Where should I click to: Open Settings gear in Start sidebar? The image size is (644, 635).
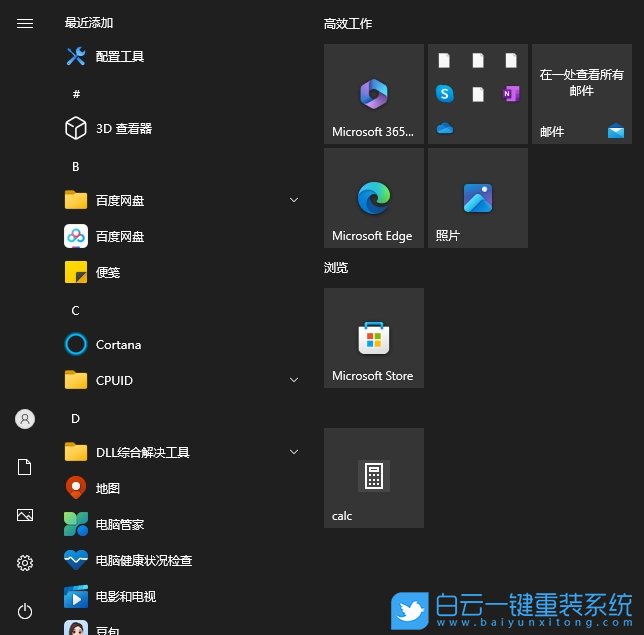click(25, 563)
